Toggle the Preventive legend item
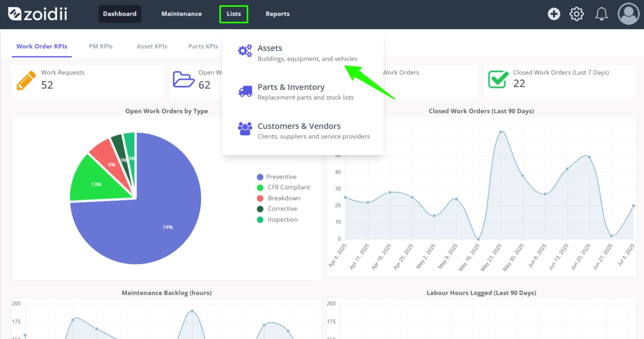 click(x=277, y=177)
